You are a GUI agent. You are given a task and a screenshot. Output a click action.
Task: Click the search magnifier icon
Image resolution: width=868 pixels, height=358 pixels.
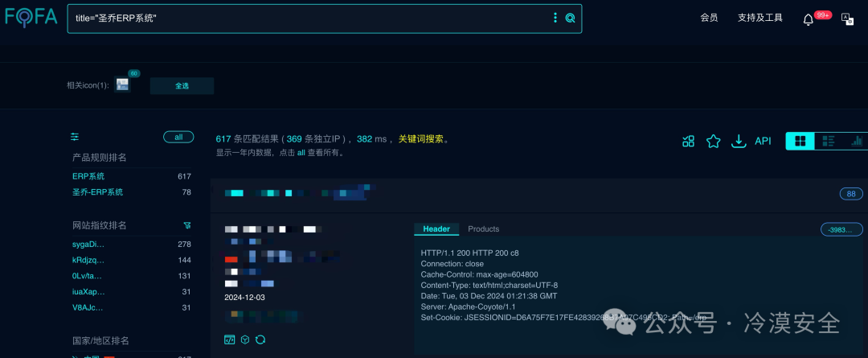(570, 19)
